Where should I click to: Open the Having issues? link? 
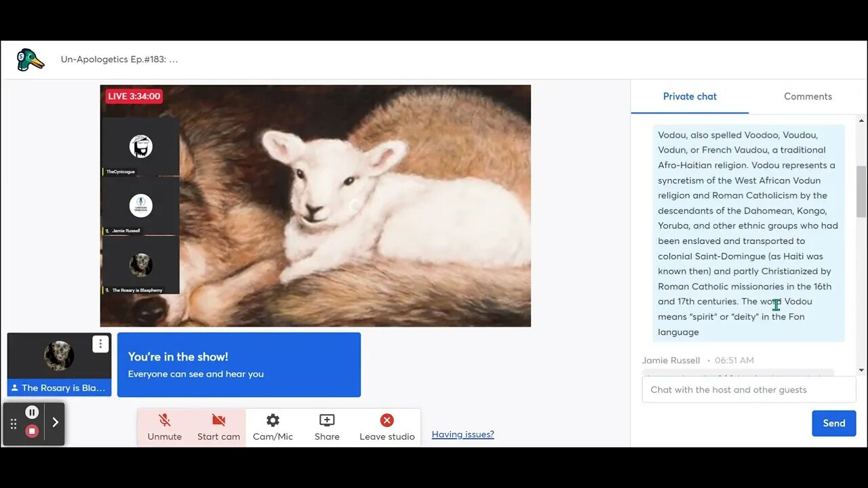(x=463, y=434)
